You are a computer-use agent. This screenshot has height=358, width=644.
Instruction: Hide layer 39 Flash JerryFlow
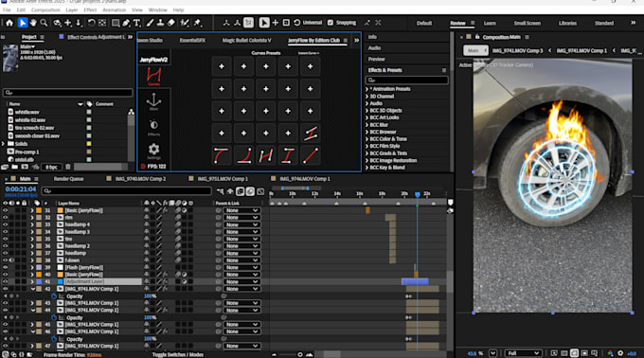click(6, 267)
